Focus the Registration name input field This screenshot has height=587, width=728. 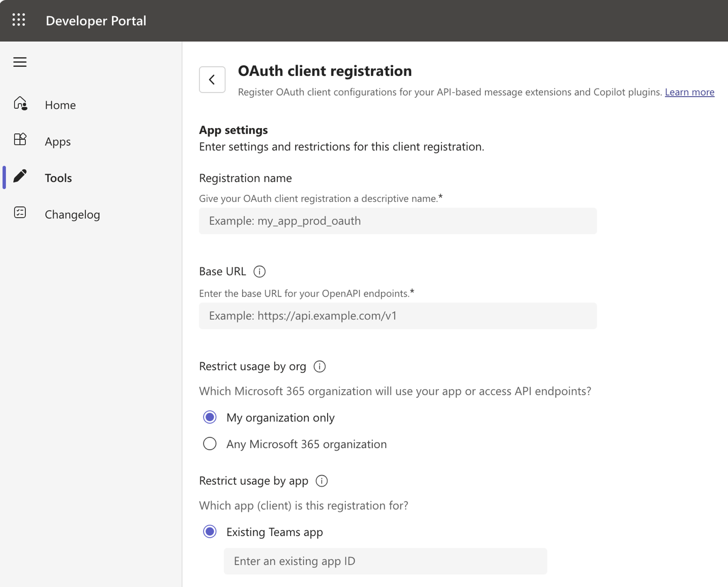[x=397, y=221]
